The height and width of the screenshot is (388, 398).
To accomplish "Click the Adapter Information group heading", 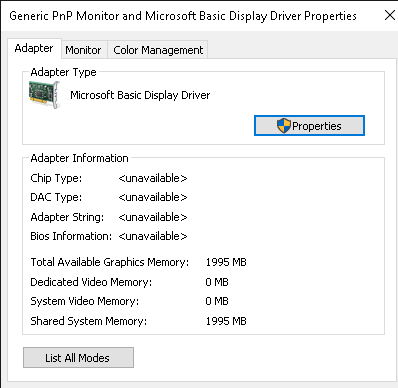I will point(79,158).
